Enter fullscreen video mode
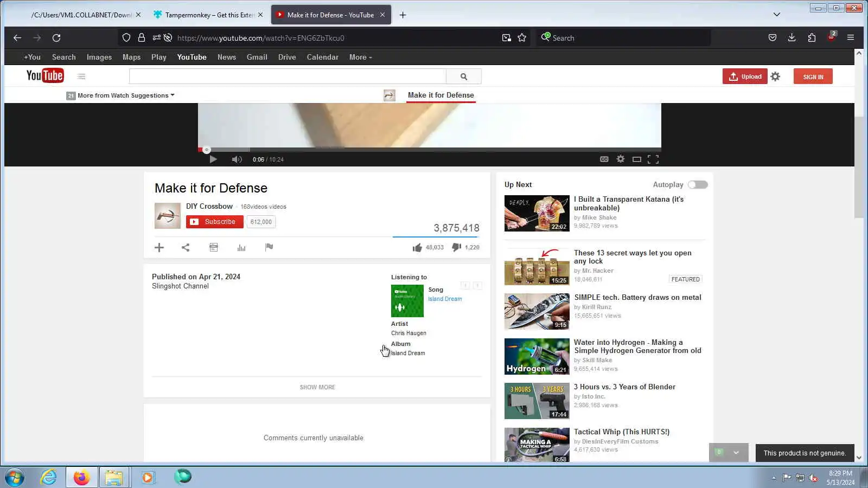Image resolution: width=868 pixels, height=488 pixels. pos(653,159)
